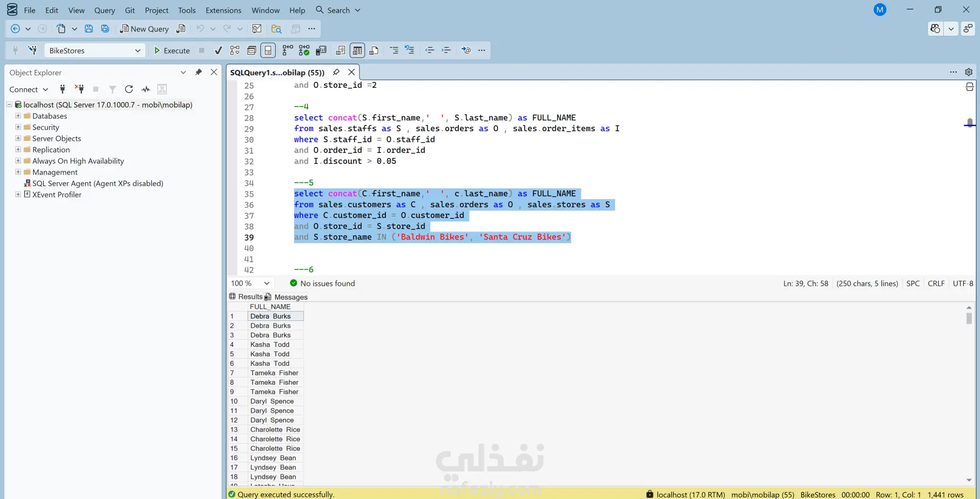Open the Query menu
This screenshot has width=980, height=499.
pyautogui.click(x=105, y=10)
